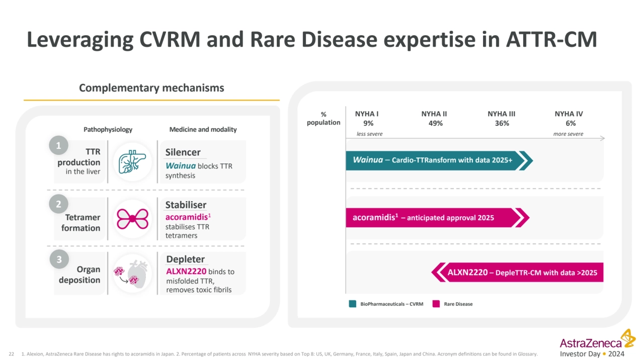Click 'acoramidis stabilises TTR tetramers' text

[x=188, y=226]
